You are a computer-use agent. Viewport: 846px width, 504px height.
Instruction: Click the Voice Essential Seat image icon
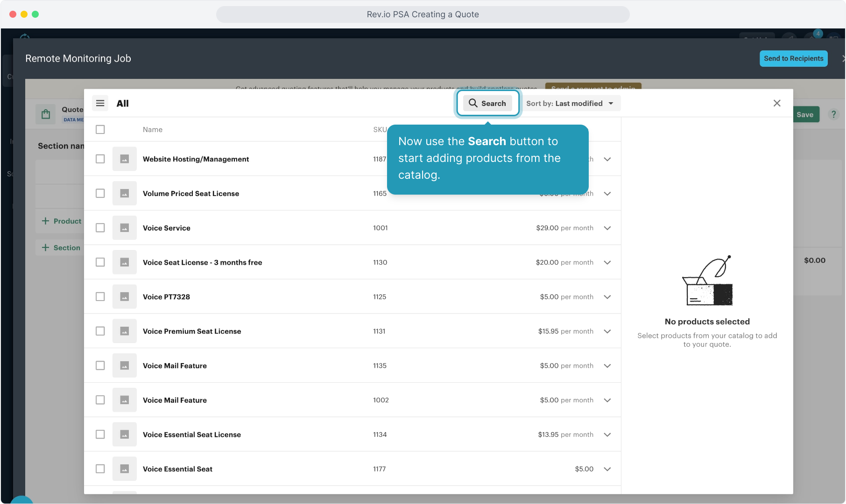[x=124, y=469]
